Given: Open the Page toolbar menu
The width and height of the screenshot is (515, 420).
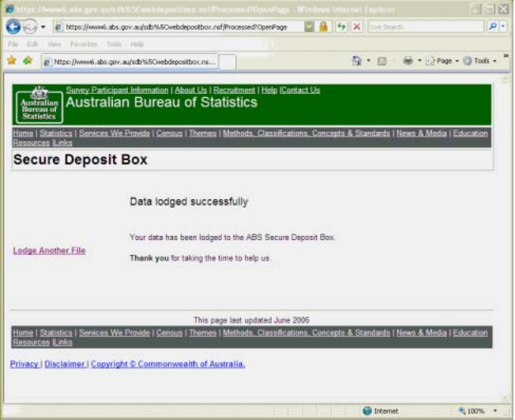Looking at the screenshot, I should click(442, 61).
